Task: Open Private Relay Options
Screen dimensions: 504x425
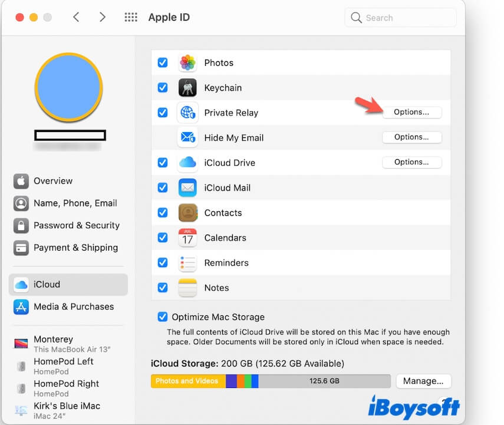Action: coord(411,112)
